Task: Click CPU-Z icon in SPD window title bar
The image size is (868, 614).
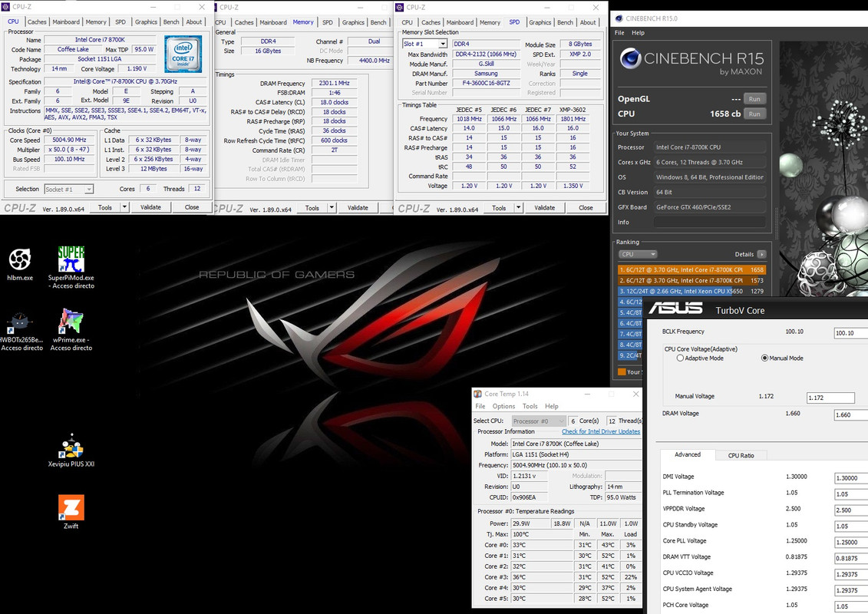Action: click(400, 7)
